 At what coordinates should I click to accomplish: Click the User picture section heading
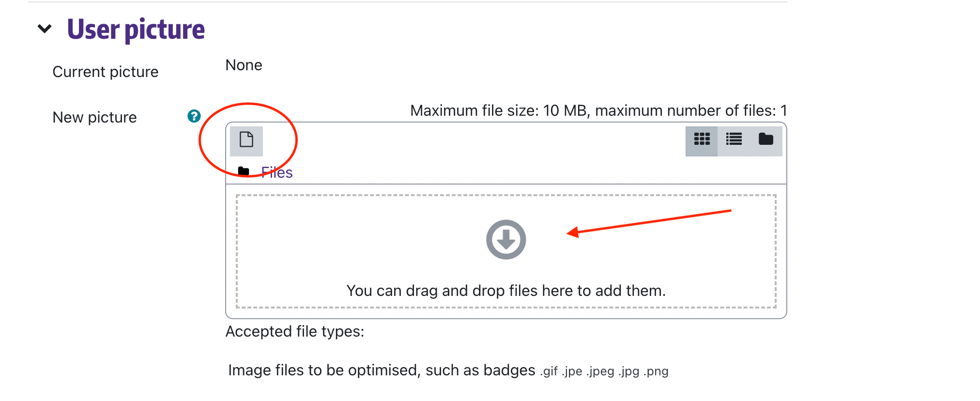click(x=136, y=29)
